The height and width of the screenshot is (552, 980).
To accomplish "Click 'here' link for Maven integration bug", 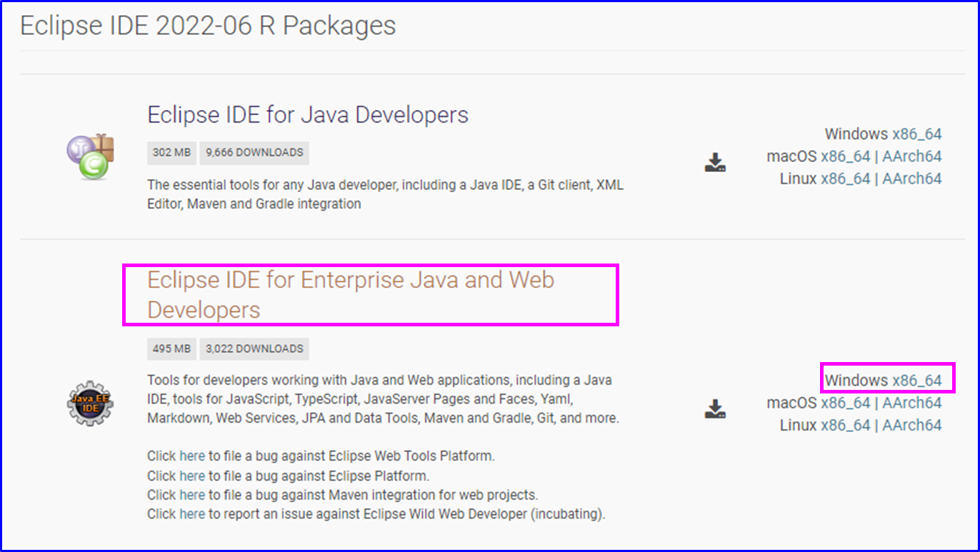I will (x=192, y=495).
